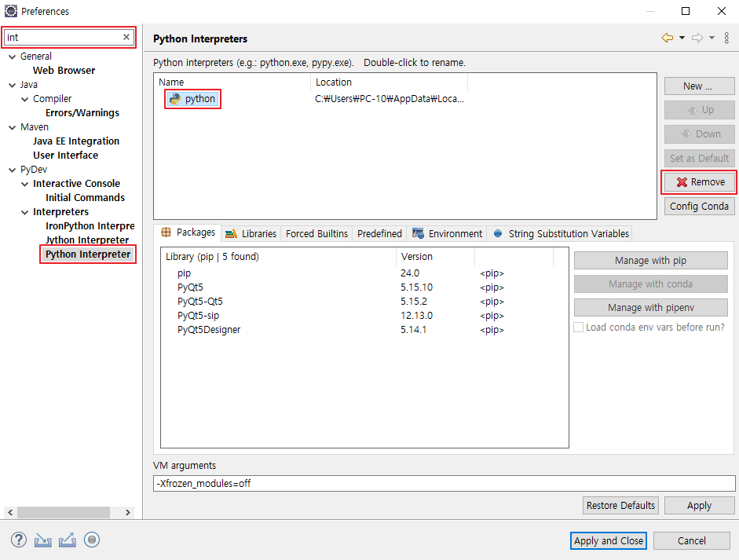Select Errors/Warnings in the tree
Viewport: 739px width, 560px height.
[x=82, y=112]
